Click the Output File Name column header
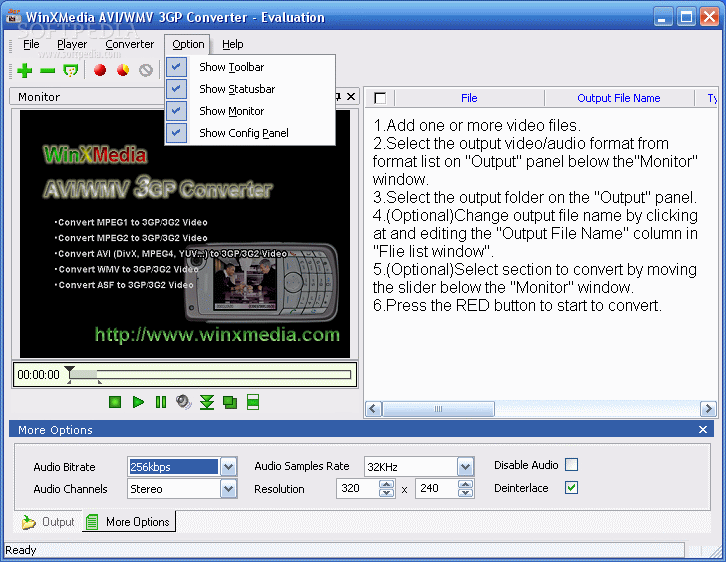 click(619, 98)
